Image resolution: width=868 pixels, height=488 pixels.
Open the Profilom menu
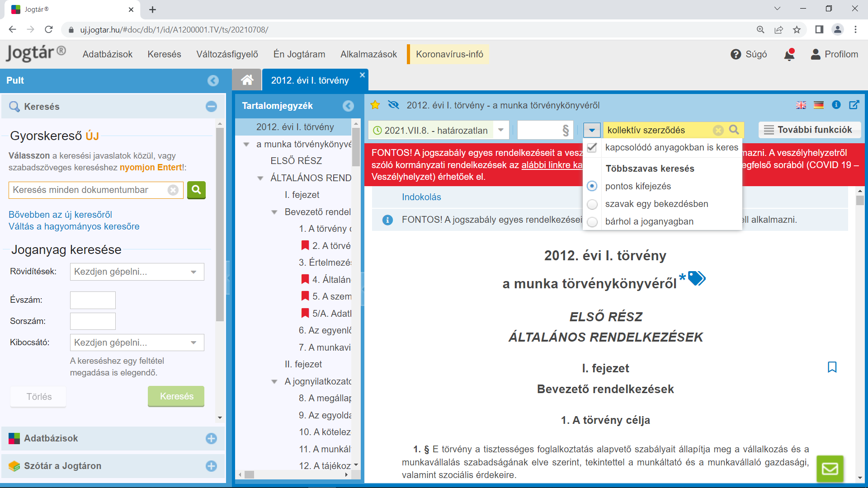(x=835, y=54)
